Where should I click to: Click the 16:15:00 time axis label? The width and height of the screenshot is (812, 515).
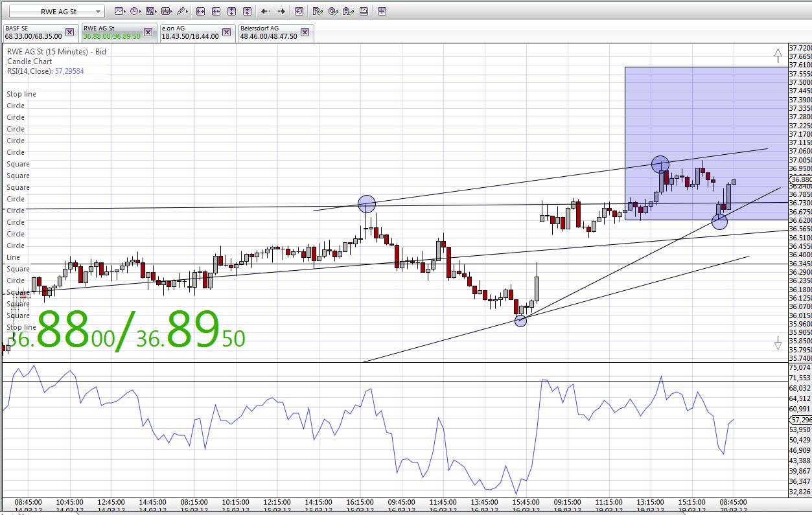click(360, 502)
